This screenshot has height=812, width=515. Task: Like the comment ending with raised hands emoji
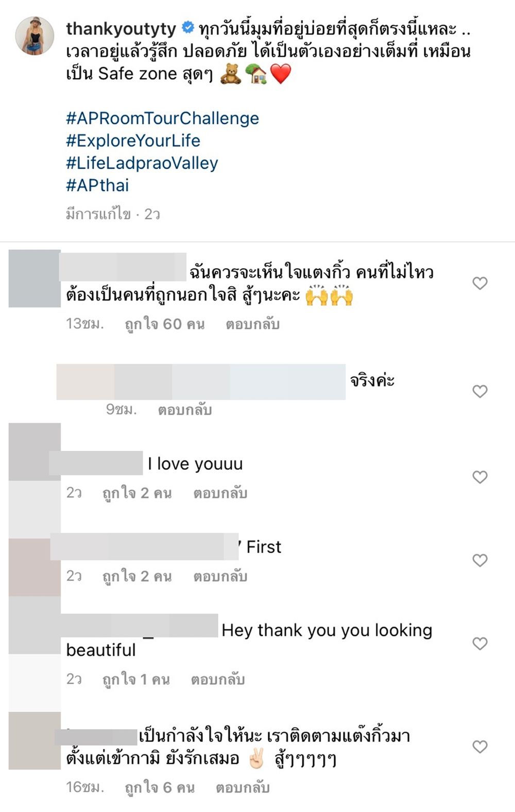click(480, 283)
